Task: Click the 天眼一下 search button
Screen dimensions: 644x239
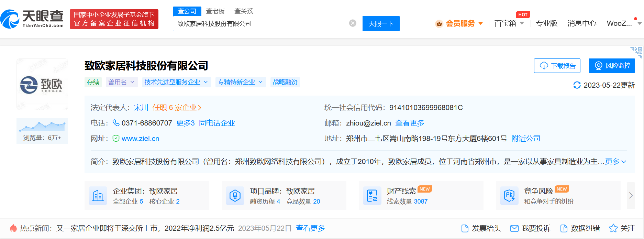Action: 381,24
